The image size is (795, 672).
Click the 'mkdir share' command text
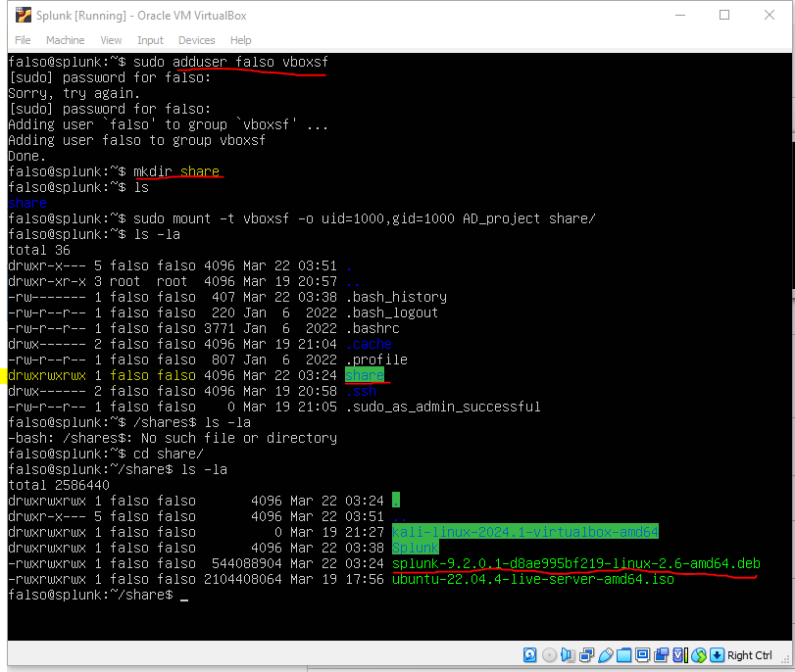(176, 171)
